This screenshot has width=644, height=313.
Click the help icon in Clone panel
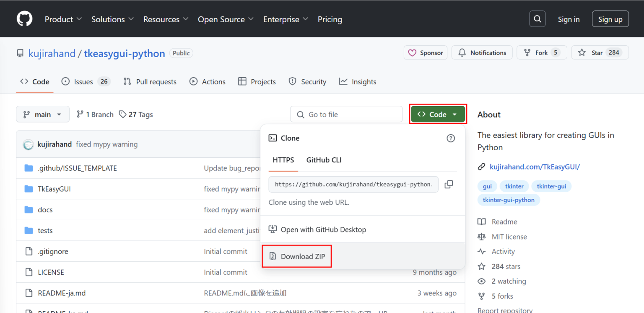coord(451,138)
